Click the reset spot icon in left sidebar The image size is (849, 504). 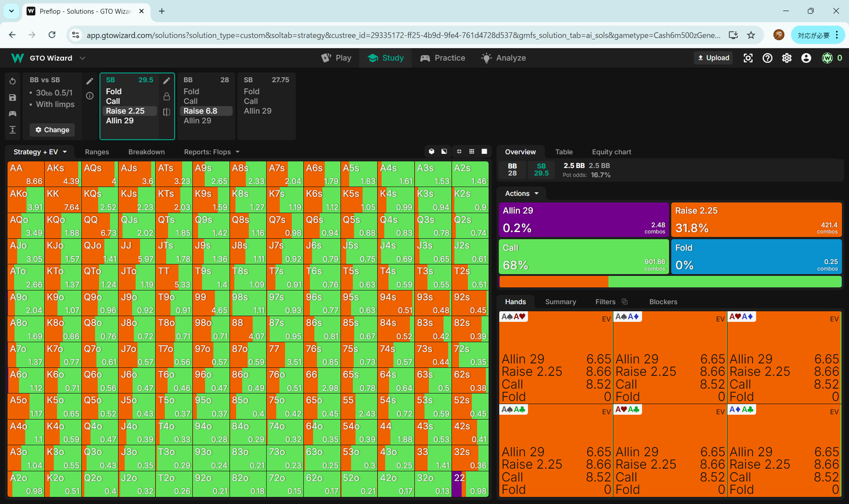[x=12, y=81]
